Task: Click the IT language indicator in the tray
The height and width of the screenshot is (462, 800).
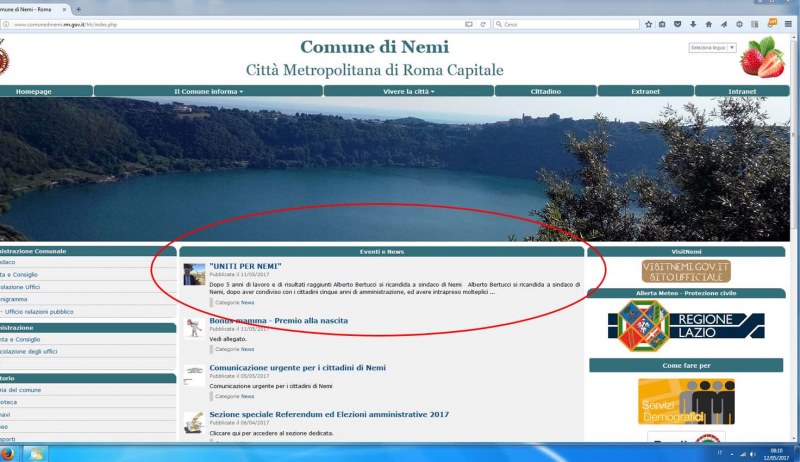Action: (x=720, y=453)
